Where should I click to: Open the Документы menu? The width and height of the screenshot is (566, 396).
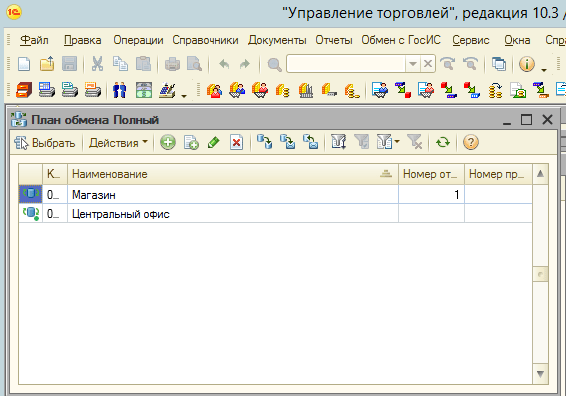point(277,40)
